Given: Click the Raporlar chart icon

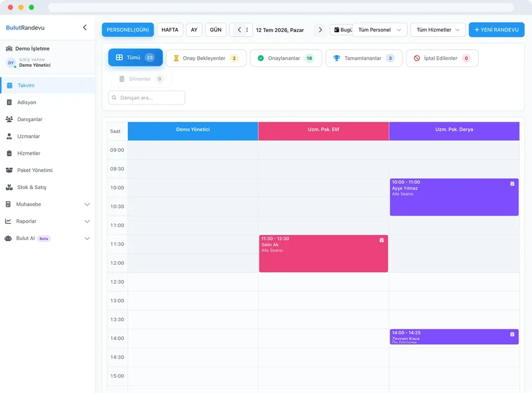Looking at the screenshot, I should pos(8,221).
